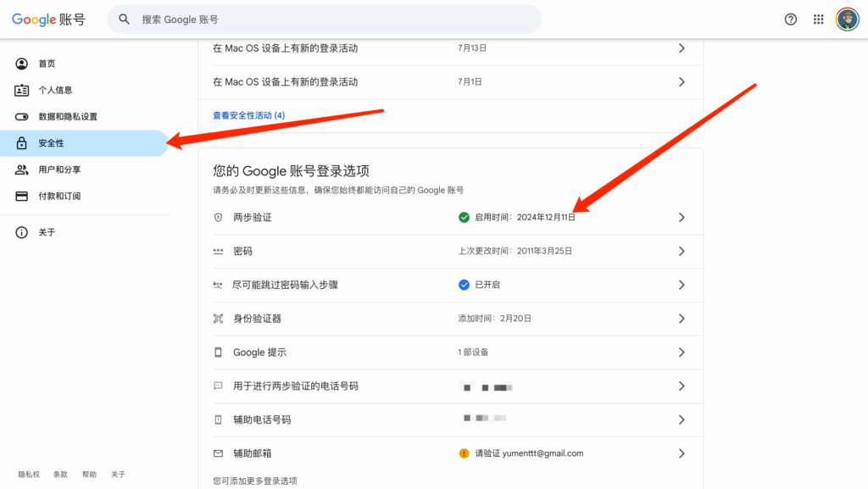Open 尽可能跳过密码输入步骤 row chevron

(682, 285)
